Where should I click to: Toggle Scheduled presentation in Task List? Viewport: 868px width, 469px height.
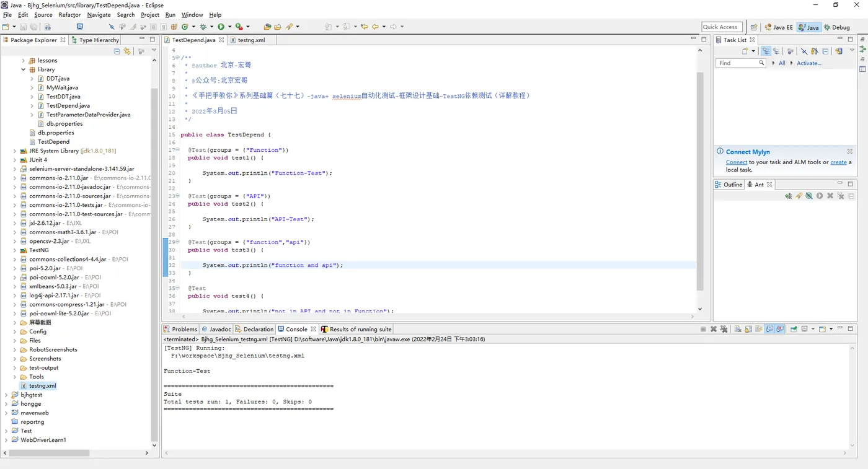(776, 51)
